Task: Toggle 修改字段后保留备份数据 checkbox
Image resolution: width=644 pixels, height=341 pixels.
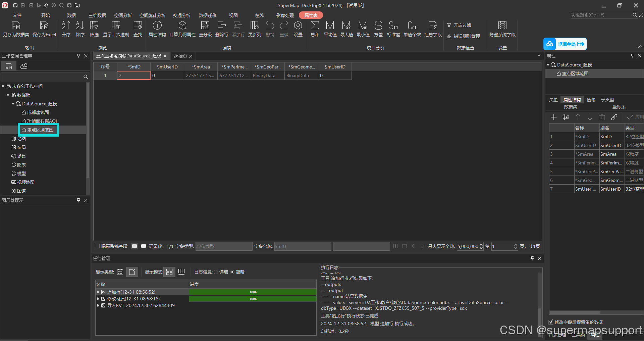Action: [x=551, y=322]
